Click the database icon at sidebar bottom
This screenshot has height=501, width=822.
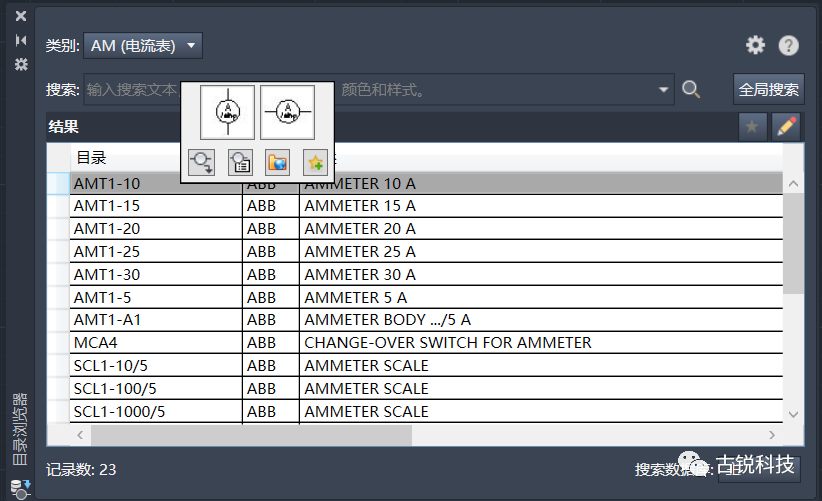tap(21, 489)
